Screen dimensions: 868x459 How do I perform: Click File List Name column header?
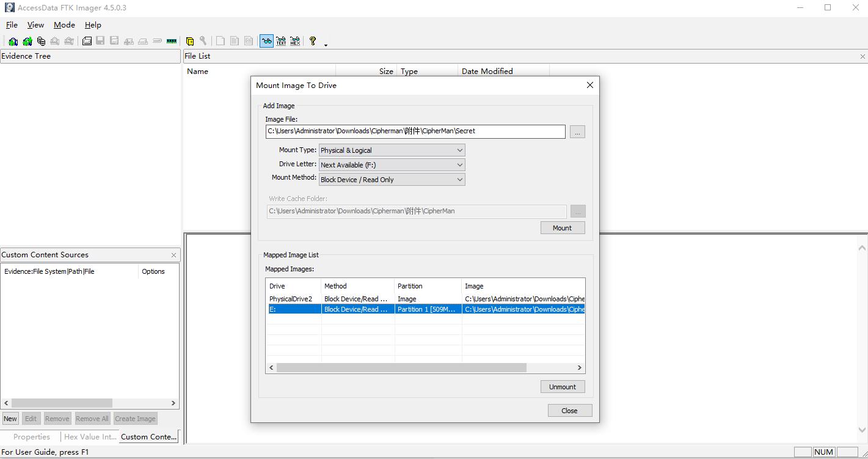260,72
